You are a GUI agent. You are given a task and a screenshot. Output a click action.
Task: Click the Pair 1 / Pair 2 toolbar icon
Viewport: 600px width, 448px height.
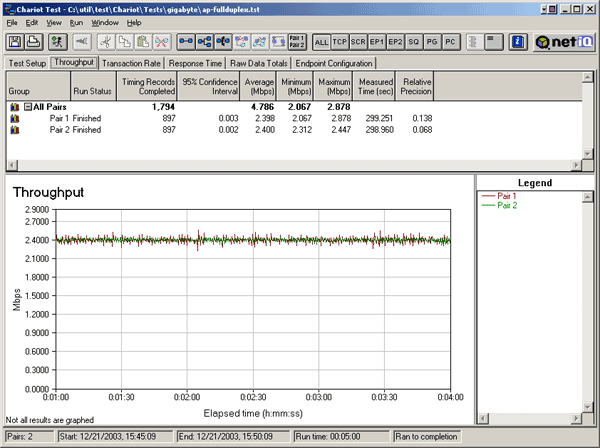click(x=296, y=42)
